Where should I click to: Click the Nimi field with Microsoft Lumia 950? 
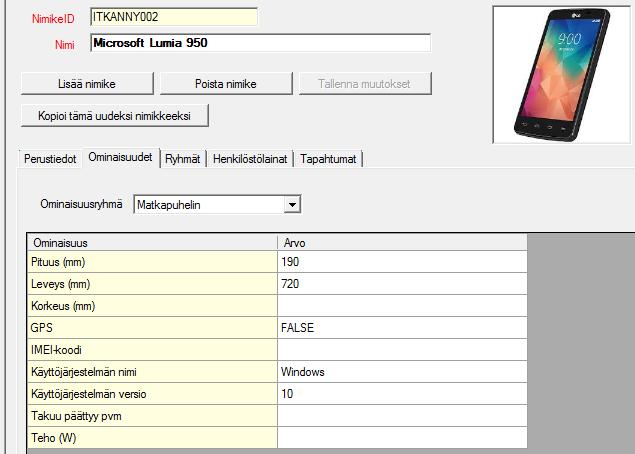[261, 43]
